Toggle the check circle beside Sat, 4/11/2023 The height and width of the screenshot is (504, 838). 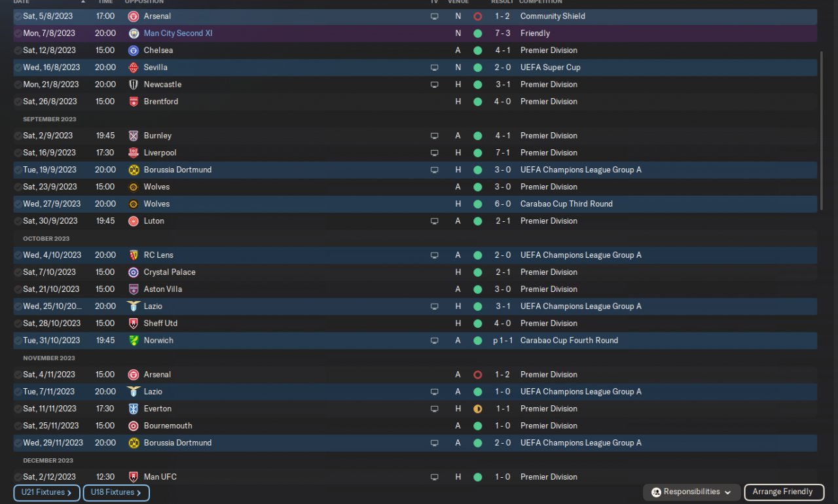[x=18, y=375]
